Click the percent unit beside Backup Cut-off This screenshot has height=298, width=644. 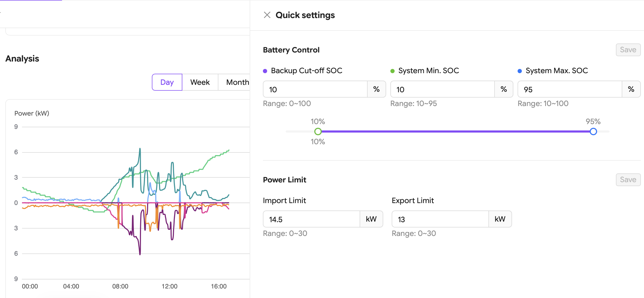376,89
